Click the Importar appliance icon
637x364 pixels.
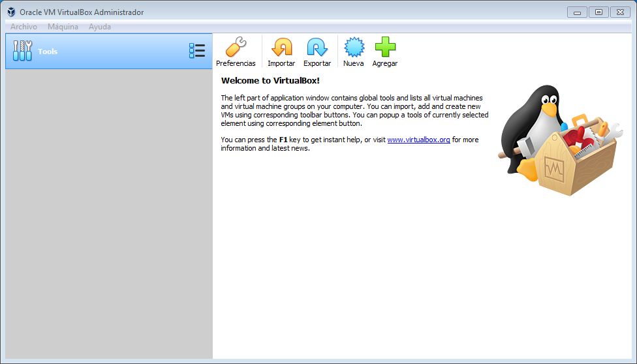pyautogui.click(x=281, y=48)
